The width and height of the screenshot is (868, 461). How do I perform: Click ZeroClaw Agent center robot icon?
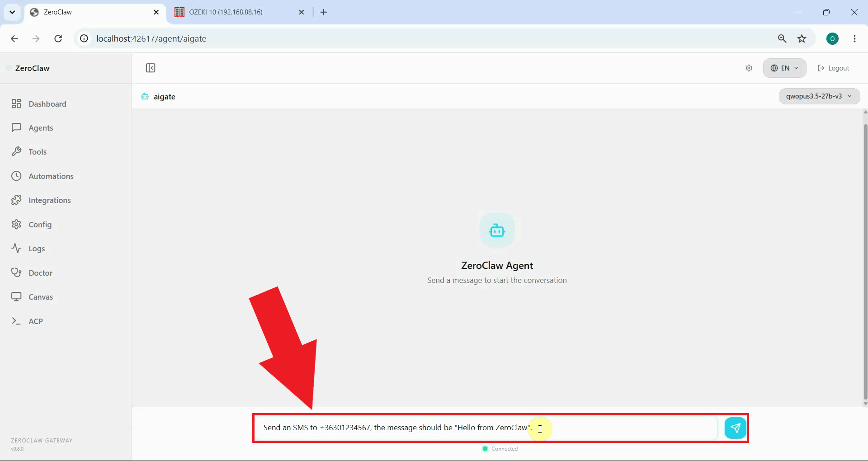(x=497, y=230)
